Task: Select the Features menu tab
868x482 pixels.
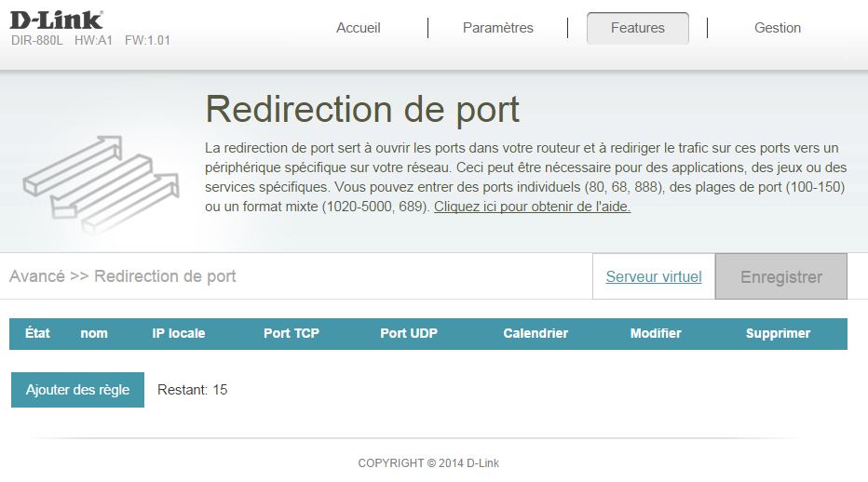Action: coord(638,28)
